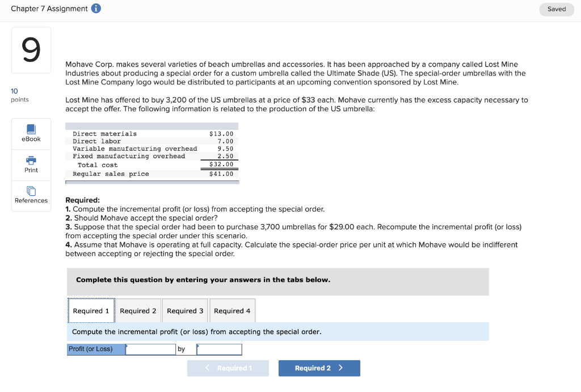
Task: Click the 2.50 fixed overhead value
Action: pos(225,156)
